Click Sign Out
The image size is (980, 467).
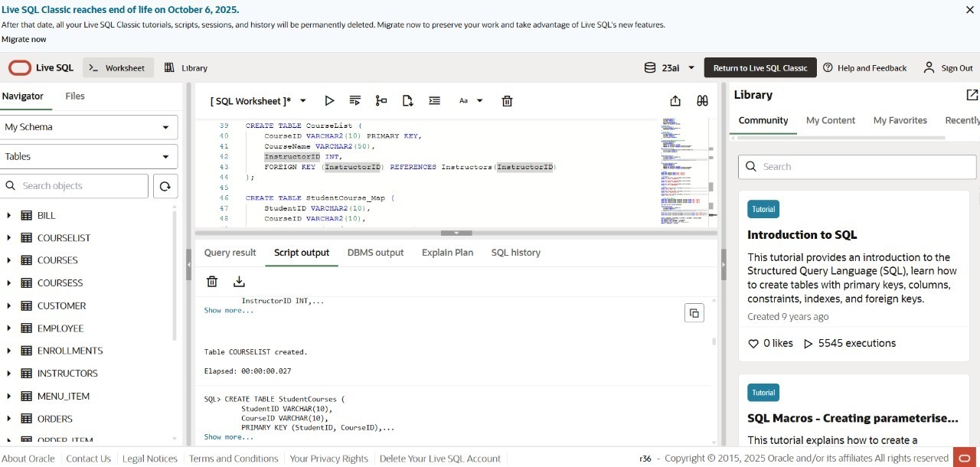pos(948,67)
